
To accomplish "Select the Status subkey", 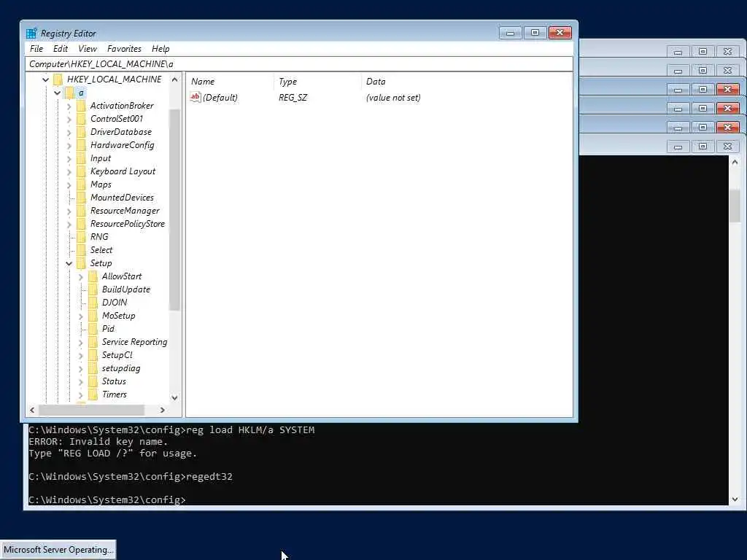I will point(114,381).
